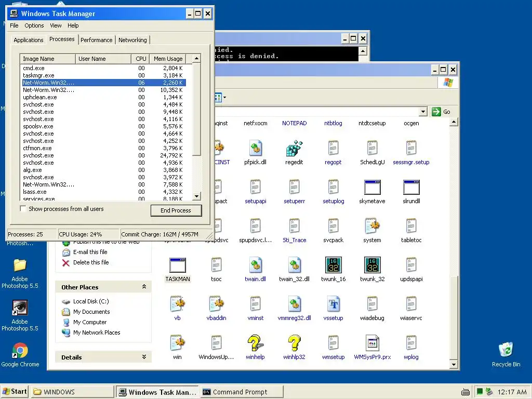The width and height of the screenshot is (532, 399).
Task: Select the WMSysPr9.prx file icon
Action: (x=372, y=343)
